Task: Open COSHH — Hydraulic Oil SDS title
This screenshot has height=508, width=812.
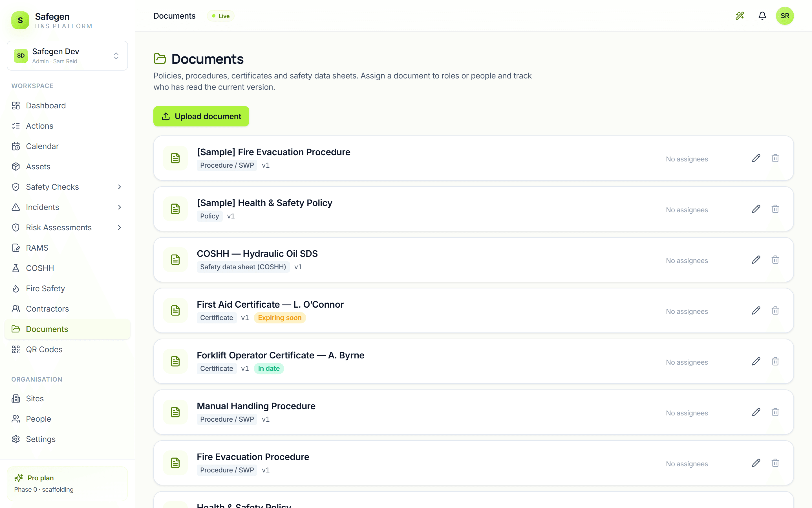Action: pyautogui.click(x=257, y=254)
